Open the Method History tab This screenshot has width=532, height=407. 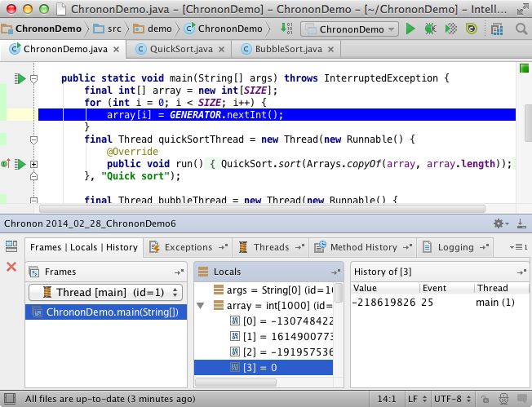[x=363, y=247]
